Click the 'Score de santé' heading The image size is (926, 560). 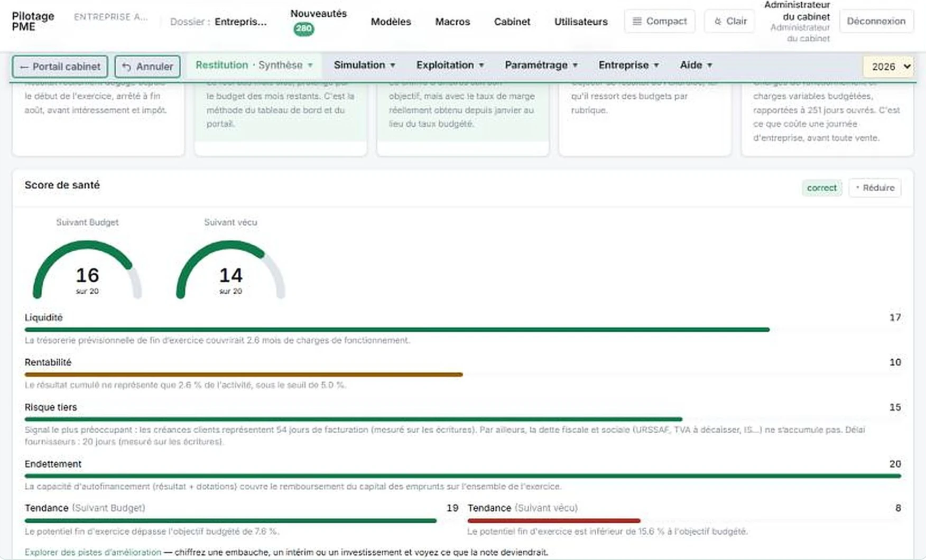[62, 185]
